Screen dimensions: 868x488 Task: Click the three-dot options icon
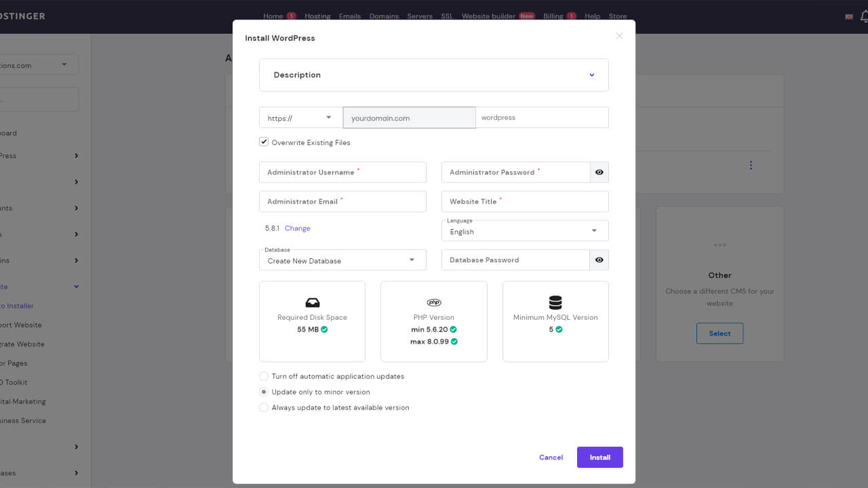(x=751, y=165)
